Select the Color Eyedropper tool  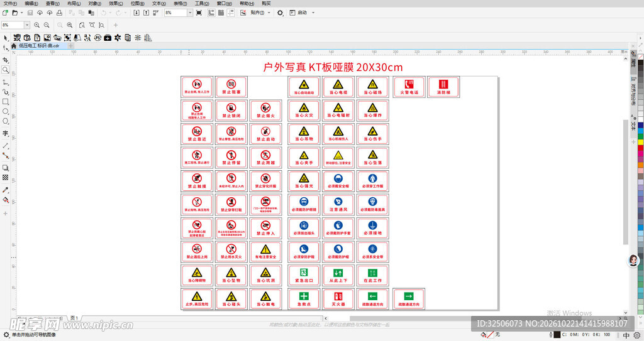[x=5, y=190]
